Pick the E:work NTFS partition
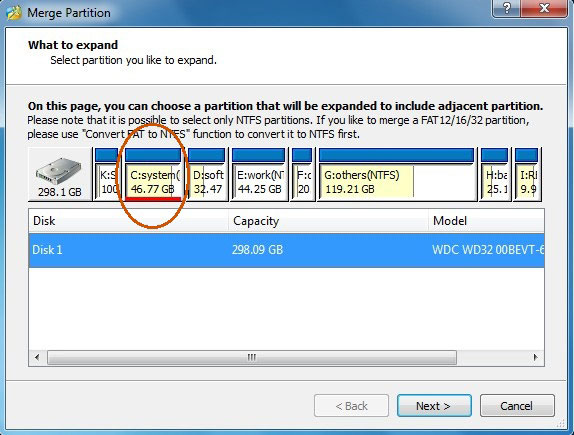Image resolution: width=574 pixels, height=435 pixels. [x=259, y=174]
